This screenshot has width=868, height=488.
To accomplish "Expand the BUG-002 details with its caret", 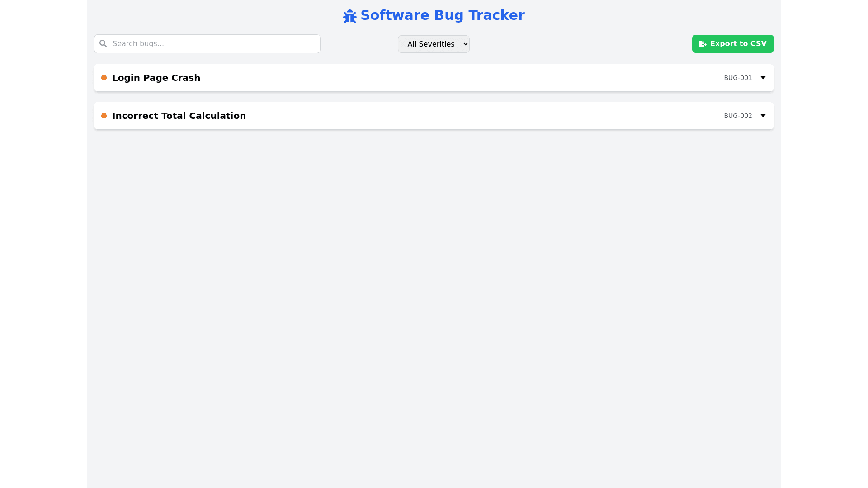I will point(763,116).
